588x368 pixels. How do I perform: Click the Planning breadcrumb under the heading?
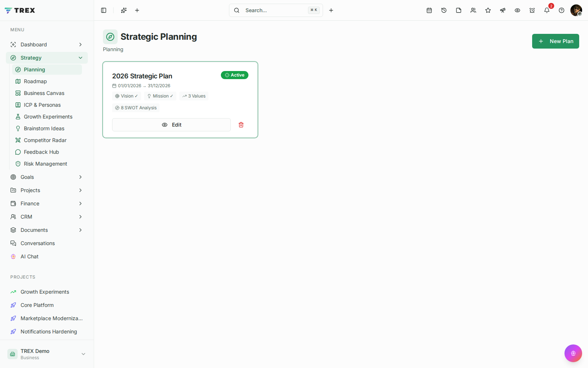(113, 49)
